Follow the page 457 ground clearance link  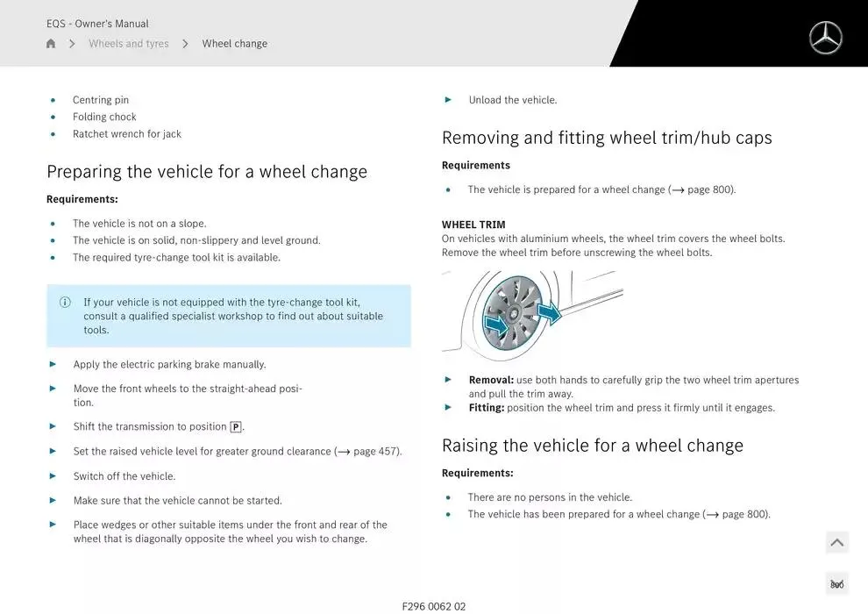[x=370, y=452]
